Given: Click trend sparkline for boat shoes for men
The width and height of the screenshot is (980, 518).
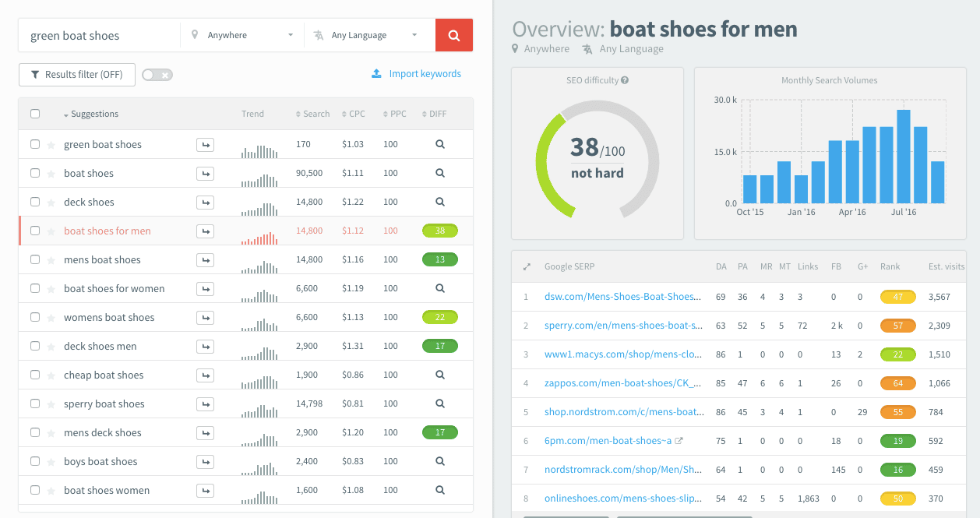Looking at the screenshot, I should click(259, 238).
